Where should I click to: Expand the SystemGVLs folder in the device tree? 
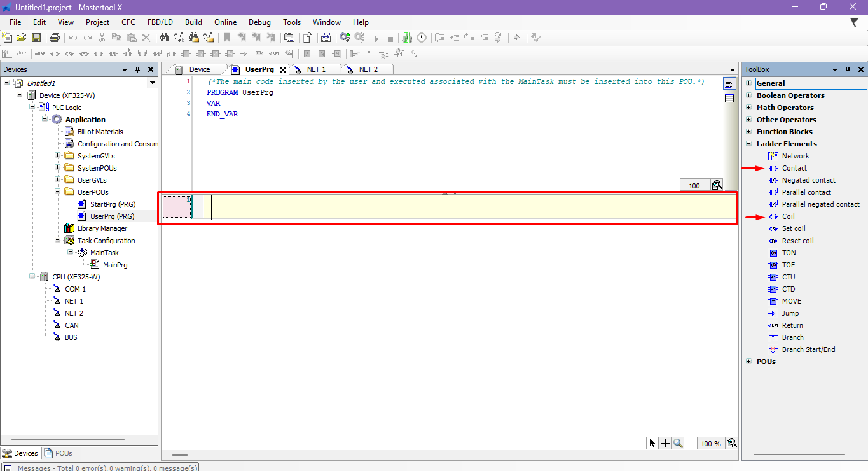coord(58,156)
